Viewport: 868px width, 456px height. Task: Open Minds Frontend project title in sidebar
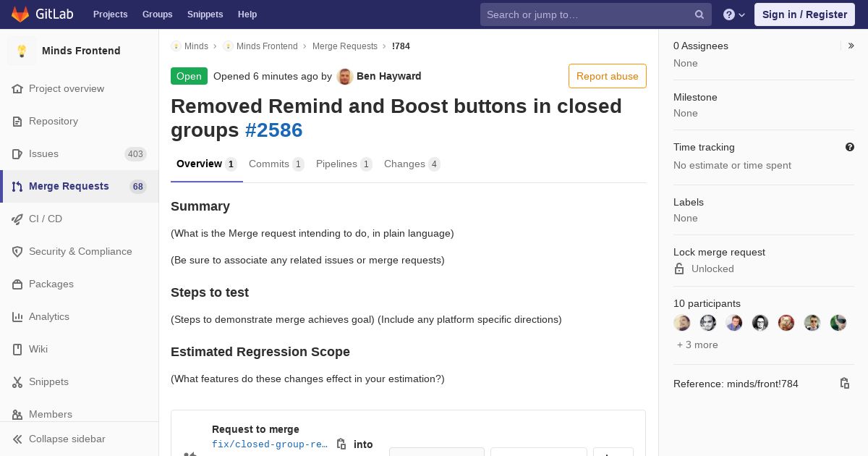pyautogui.click(x=81, y=51)
